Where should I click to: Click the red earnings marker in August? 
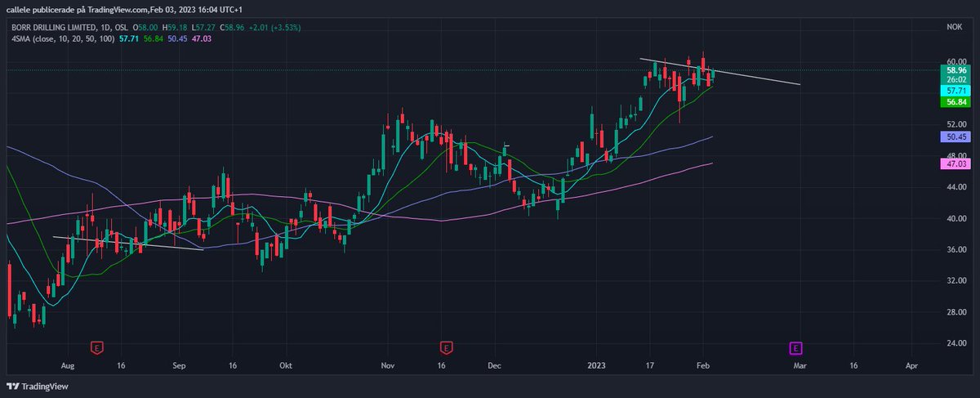97,348
